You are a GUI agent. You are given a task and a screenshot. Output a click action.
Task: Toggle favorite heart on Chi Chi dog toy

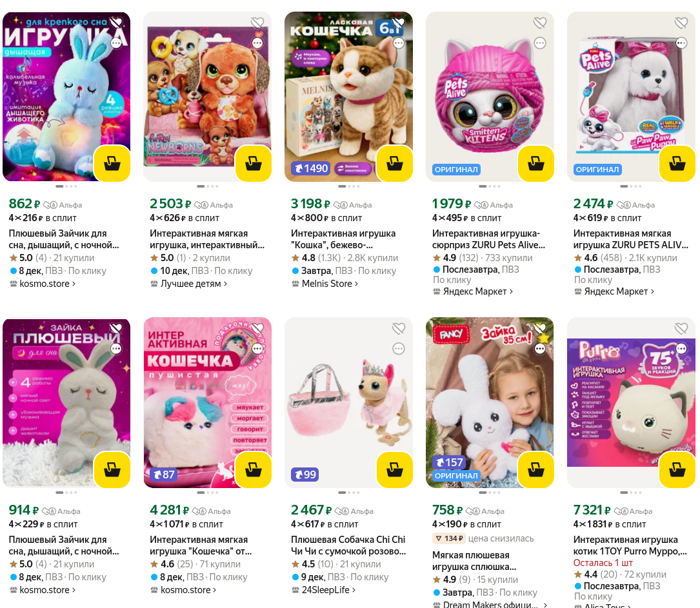(x=399, y=329)
